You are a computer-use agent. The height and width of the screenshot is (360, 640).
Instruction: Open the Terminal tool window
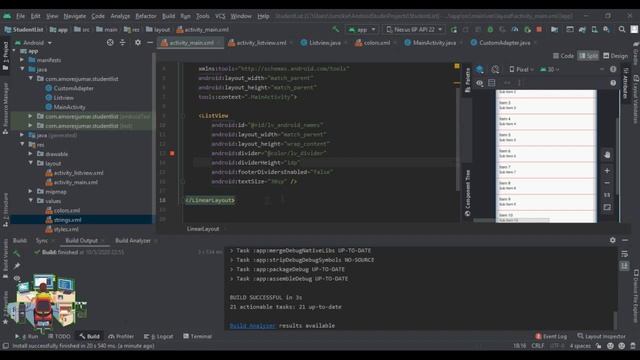[x=198, y=336]
